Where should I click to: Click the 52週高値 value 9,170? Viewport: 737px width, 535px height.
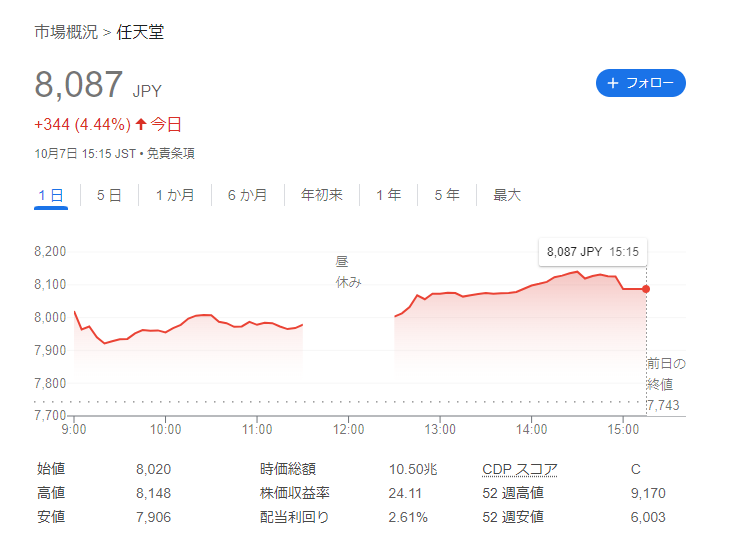648,493
